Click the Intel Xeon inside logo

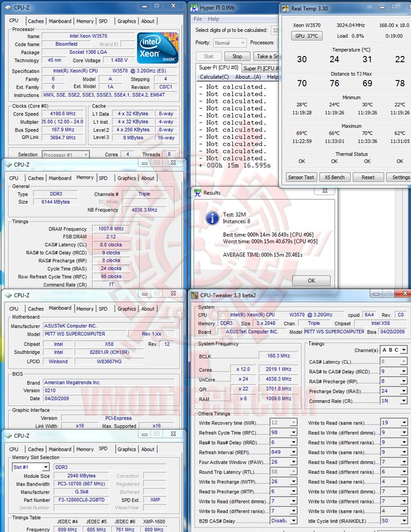coord(158,47)
